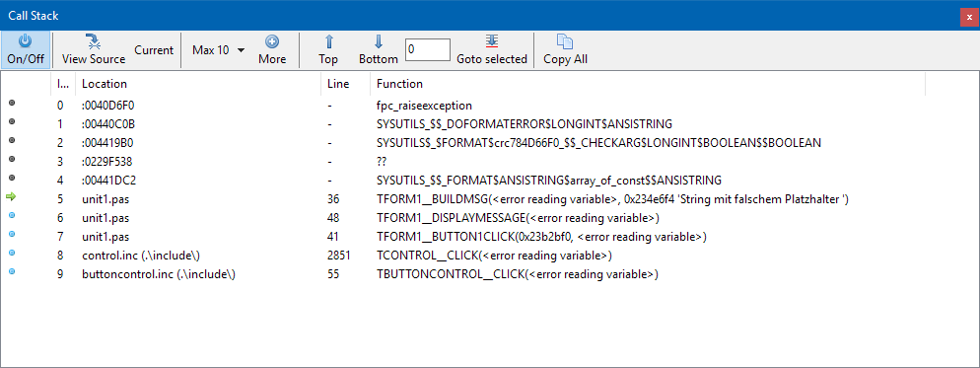980x368 pixels.
Task: Click control.inc location entry
Action: point(141,256)
